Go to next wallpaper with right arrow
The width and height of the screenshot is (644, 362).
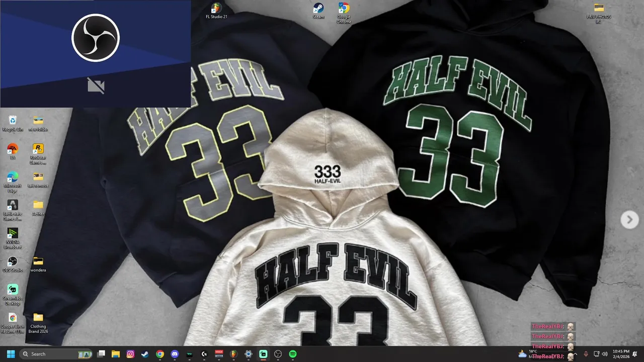[x=629, y=220]
